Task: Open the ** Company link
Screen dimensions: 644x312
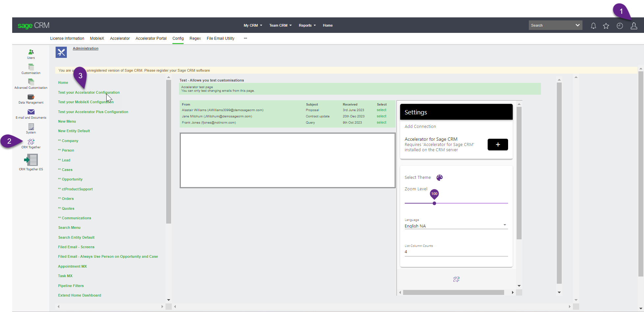Action: coord(68,141)
